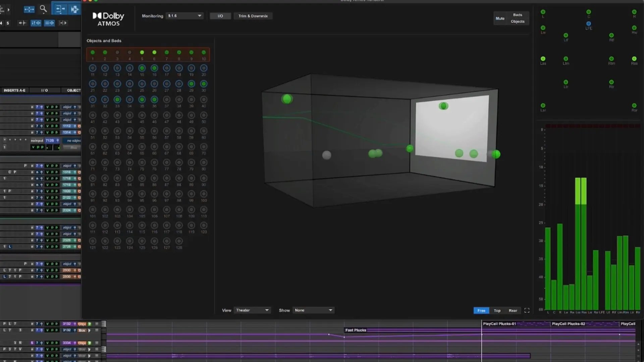Select object 128 in the grid
This screenshot has width=644, height=362.
pyautogui.click(x=179, y=241)
